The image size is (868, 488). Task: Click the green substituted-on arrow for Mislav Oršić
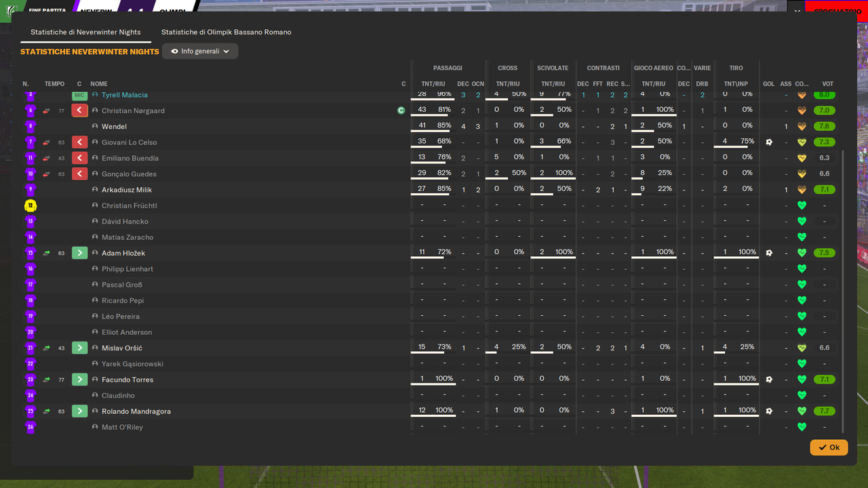coord(79,348)
